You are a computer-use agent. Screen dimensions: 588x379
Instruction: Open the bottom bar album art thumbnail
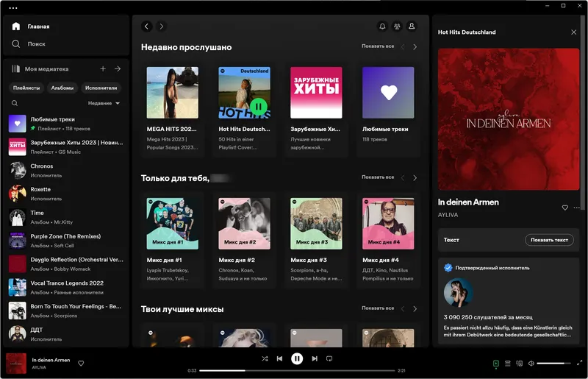coord(16,364)
